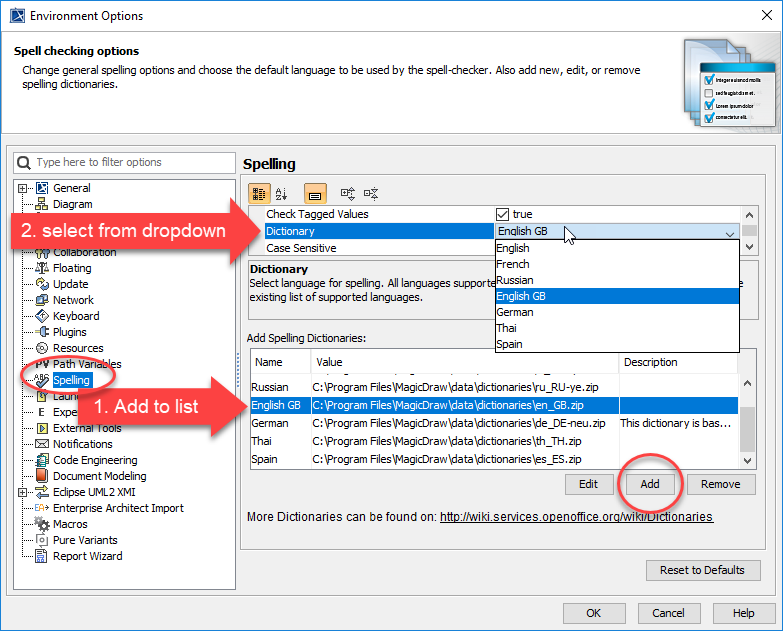Expand the Eclipse UML2 XMI node
This screenshot has height=631, width=783.
22,492
